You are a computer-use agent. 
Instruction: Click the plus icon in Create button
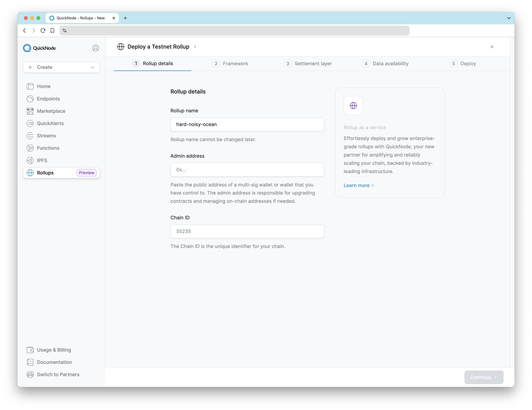point(30,67)
